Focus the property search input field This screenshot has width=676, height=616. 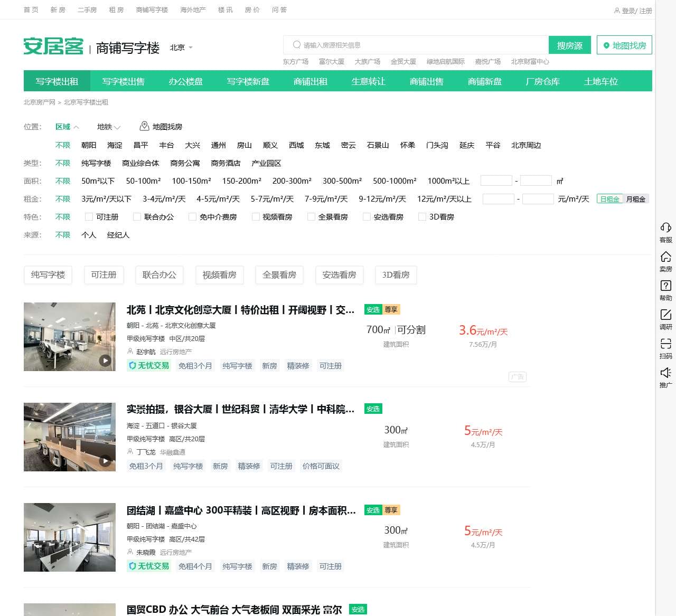416,45
